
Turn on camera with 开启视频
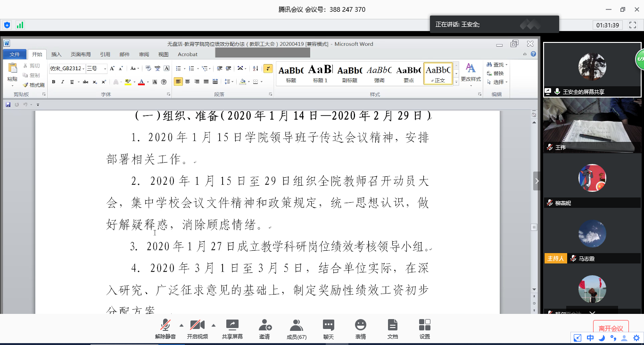tap(197, 326)
